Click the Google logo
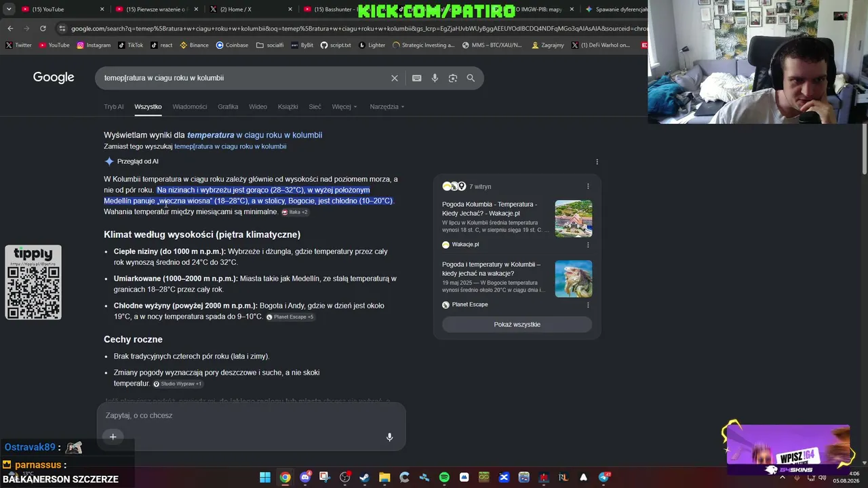Viewport: 868px width, 488px height. tap(54, 77)
